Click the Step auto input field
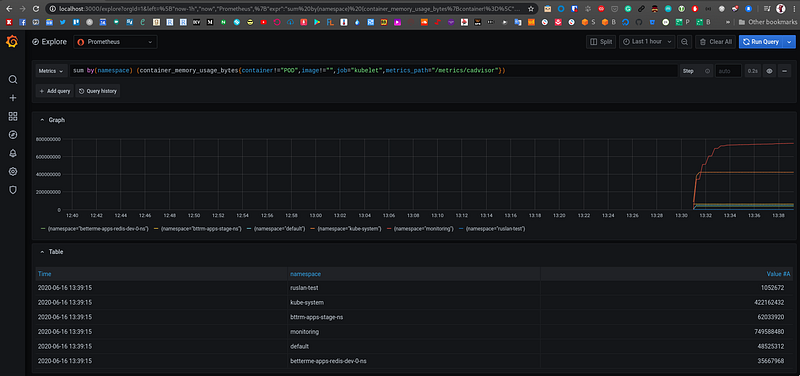This screenshot has width=800, height=376. (728, 71)
